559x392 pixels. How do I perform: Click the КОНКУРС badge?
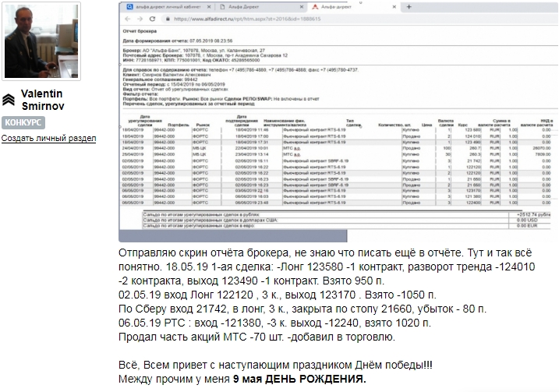(x=23, y=122)
